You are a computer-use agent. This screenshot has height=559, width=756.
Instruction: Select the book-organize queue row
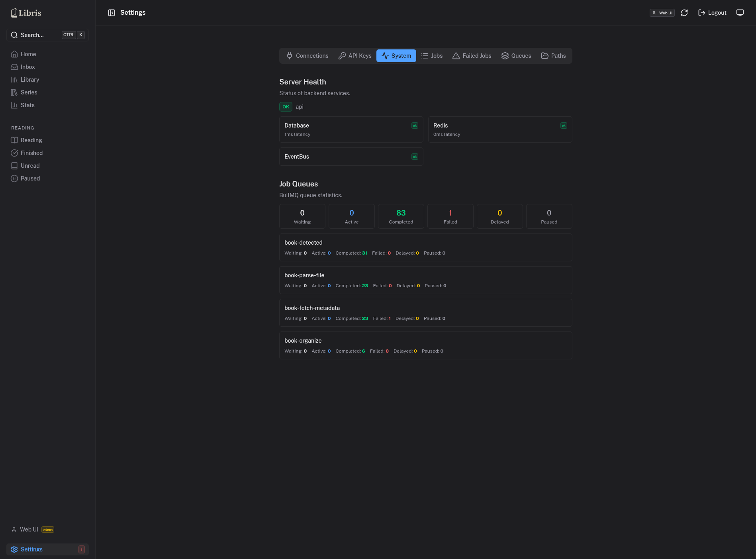pyautogui.click(x=426, y=345)
